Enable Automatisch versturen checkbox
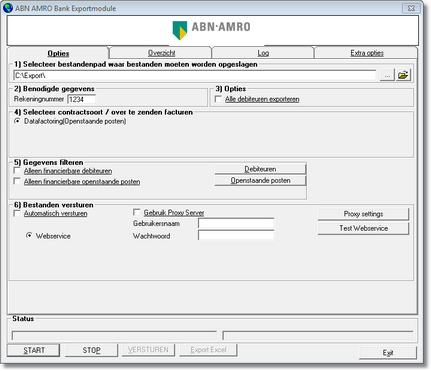This screenshot has height=371, width=431. click(x=17, y=213)
